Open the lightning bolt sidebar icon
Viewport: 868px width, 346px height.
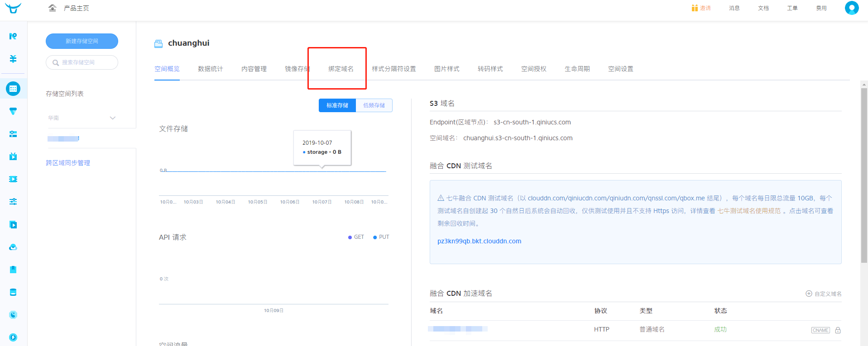coord(13,337)
